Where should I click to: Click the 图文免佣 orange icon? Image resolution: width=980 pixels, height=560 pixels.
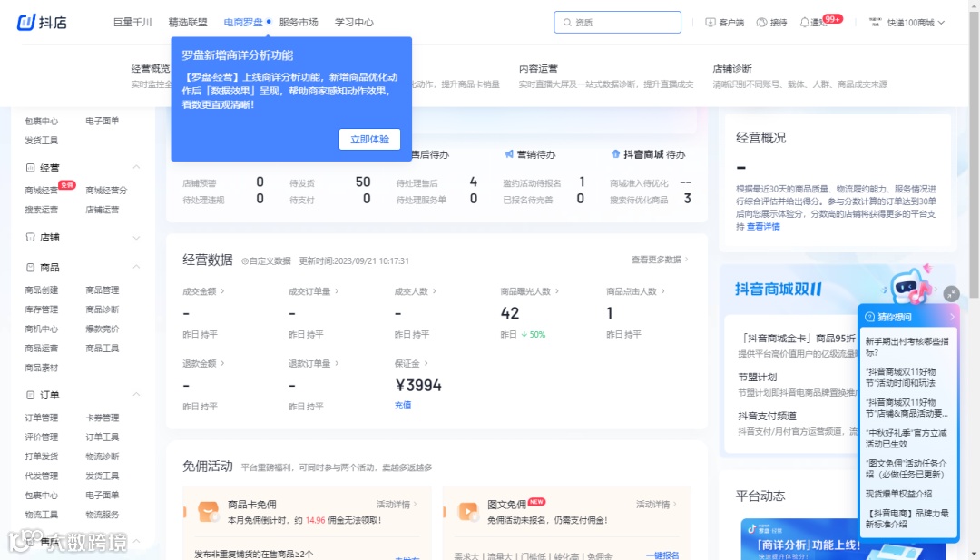coord(467,512)
